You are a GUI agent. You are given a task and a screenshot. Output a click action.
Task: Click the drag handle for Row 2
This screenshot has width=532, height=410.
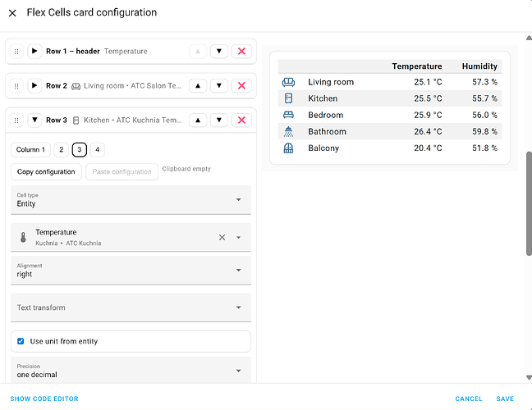(16, 86)
